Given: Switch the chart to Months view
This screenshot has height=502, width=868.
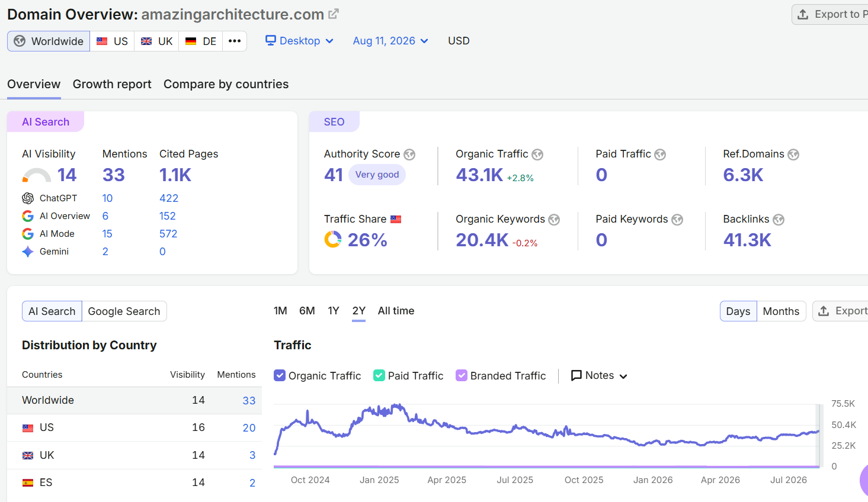Looking at the screenshot, I should (x=781, y=311).
